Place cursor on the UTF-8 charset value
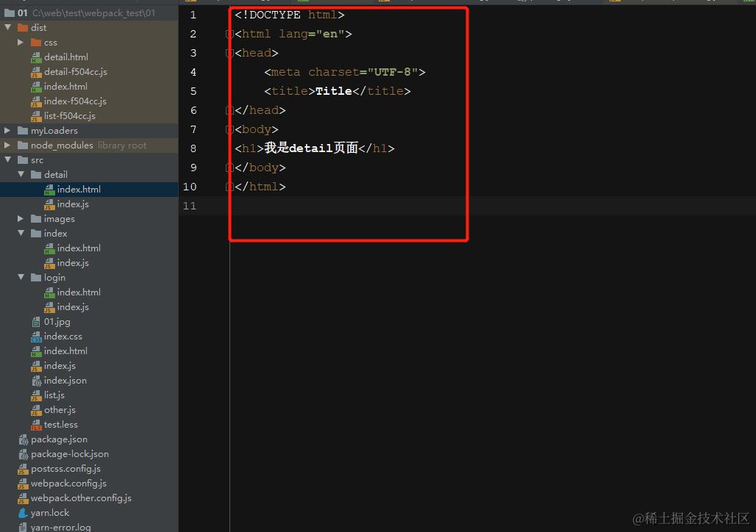This screenshot has width=756, height=532. [x=393, y=72]
